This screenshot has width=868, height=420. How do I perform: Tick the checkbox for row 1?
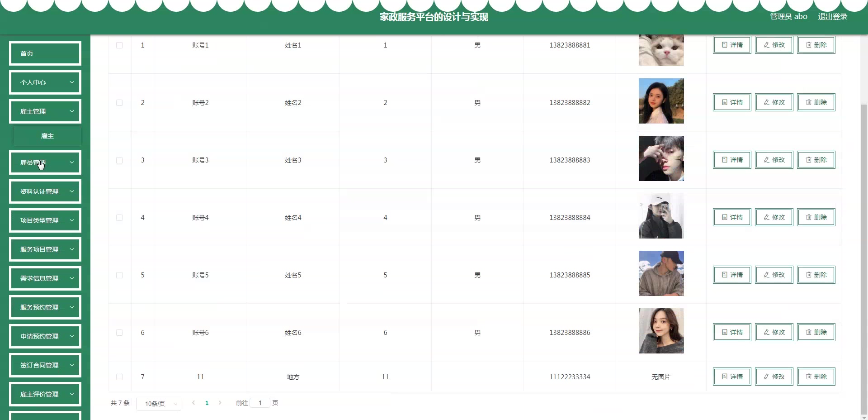tap(119, 45)
